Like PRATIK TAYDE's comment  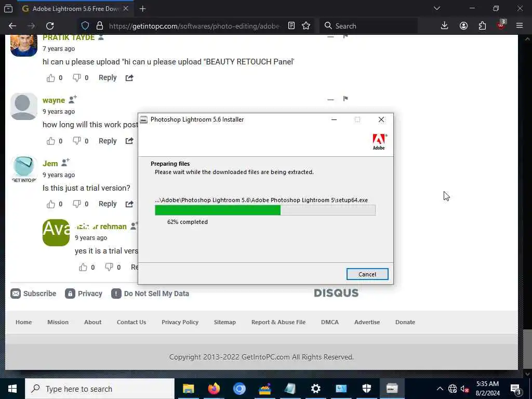(x=50, y=78)
